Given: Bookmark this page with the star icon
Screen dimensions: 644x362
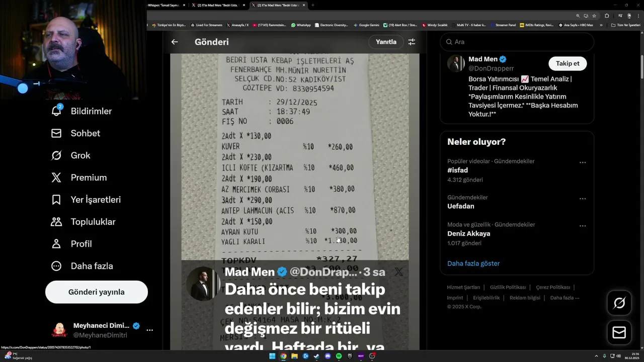Looking at the screenshot, I should point(594,16).
